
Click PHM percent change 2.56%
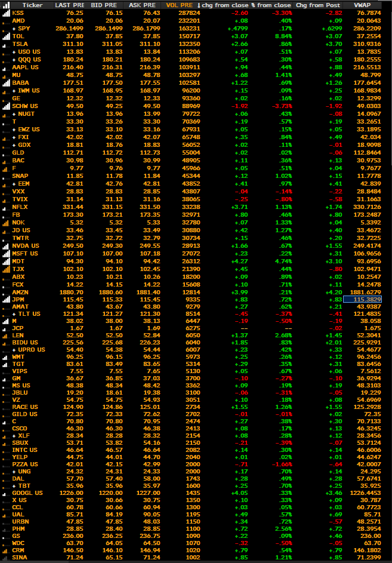283,529
